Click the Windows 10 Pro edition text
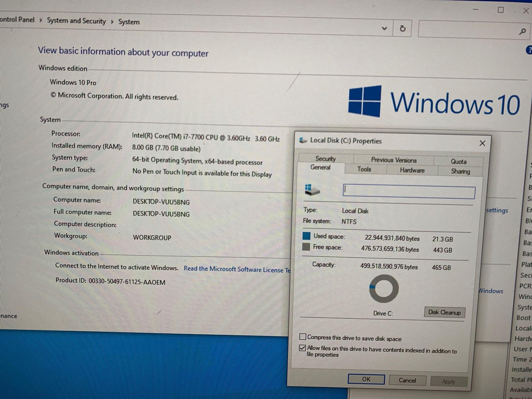532x399 pixels. [73, 82]
